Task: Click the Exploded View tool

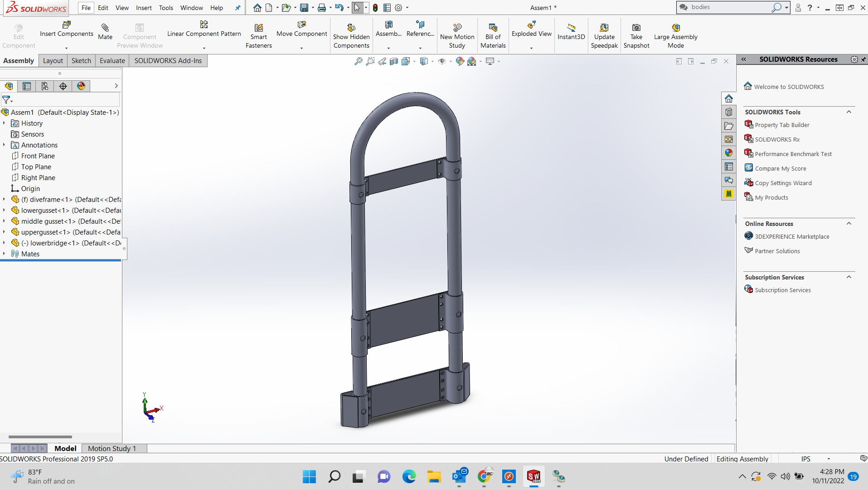Action: [x=532, y=29]
